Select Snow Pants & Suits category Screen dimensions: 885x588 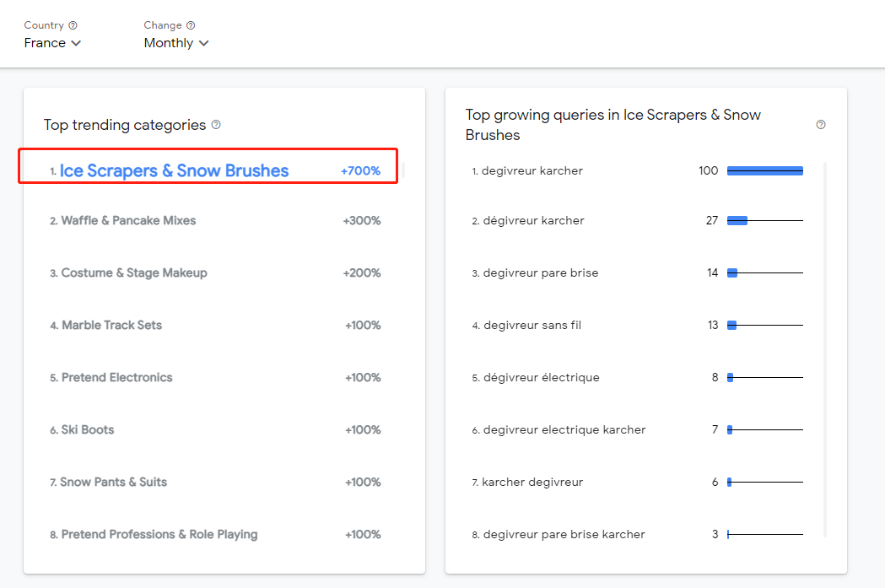(x=113, y=482)
